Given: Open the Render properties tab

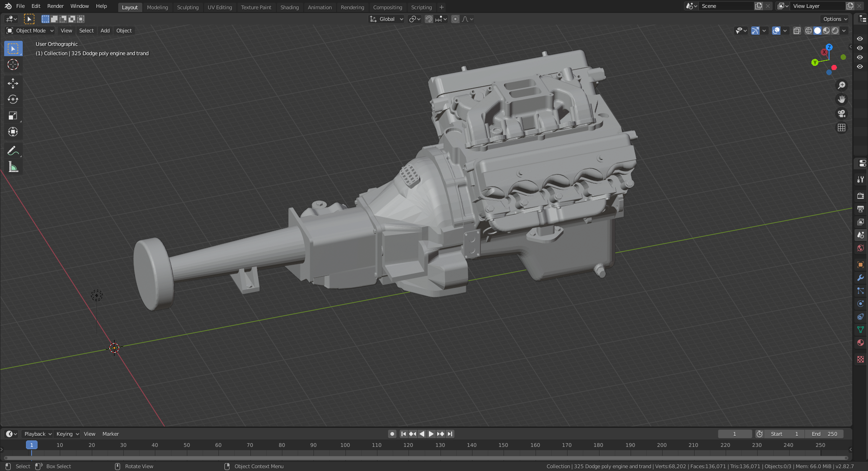Looking at the screenshot, I should point(861,196).
